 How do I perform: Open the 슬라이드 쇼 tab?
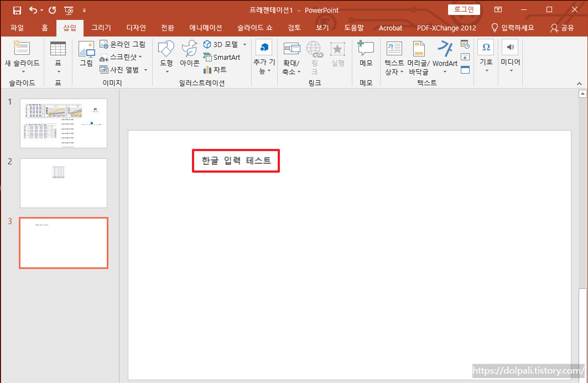[x=254, y=28]
